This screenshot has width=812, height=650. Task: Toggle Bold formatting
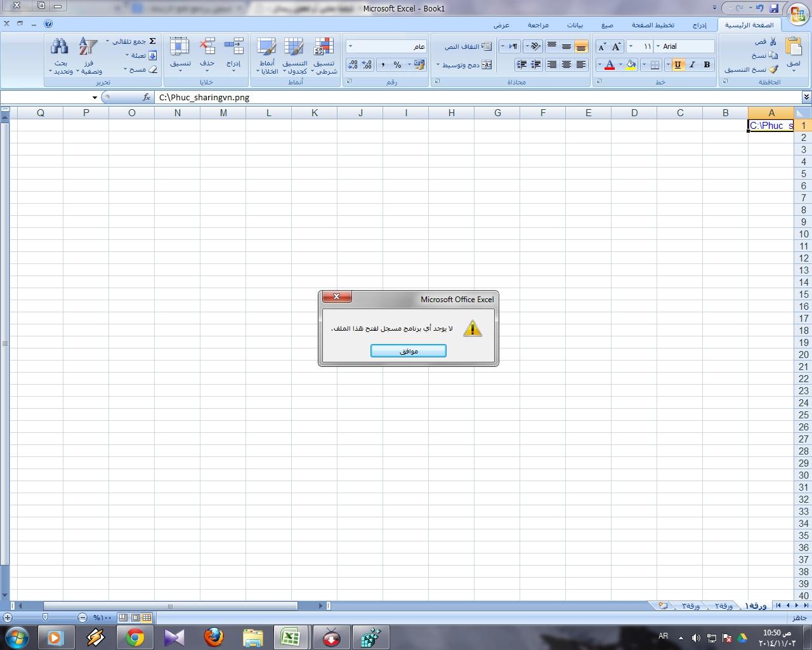click(707, 65)
